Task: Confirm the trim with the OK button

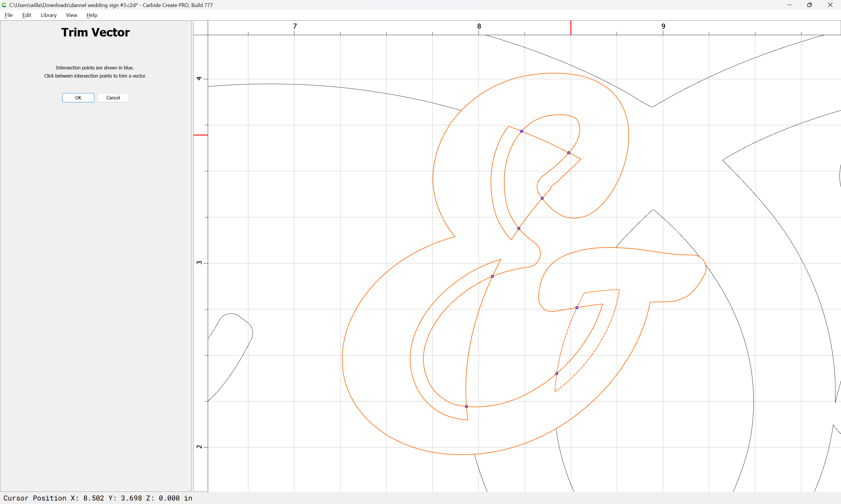Action: [78, 98]
